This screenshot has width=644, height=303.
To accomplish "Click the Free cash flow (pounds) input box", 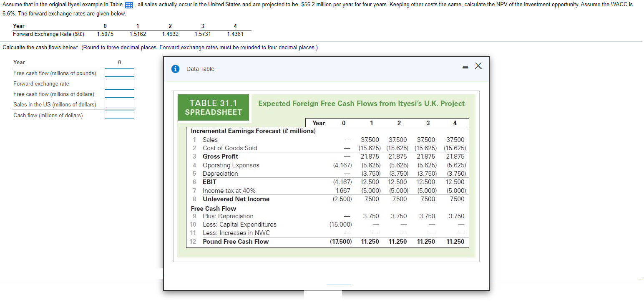I will click(x=119, y=72).
